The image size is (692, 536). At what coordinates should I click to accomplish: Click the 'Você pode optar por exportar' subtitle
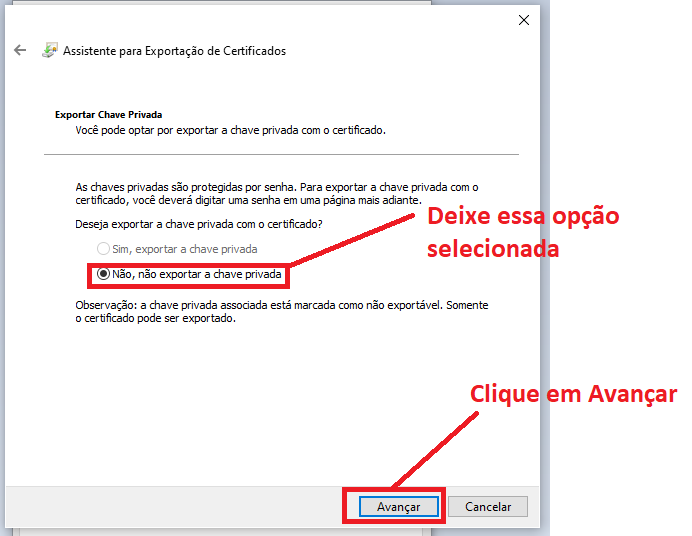pyautogui.click(x=230, y=131)
